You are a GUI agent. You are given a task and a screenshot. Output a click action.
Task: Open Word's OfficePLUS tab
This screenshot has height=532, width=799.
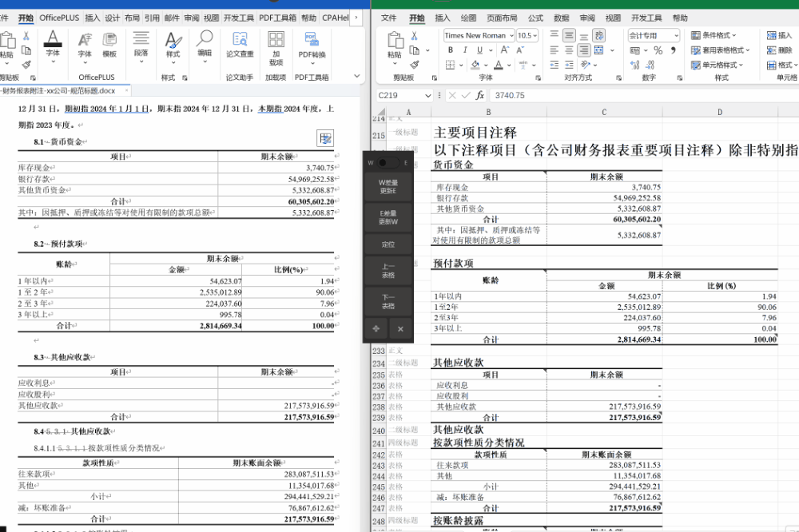tap(60, 18)
